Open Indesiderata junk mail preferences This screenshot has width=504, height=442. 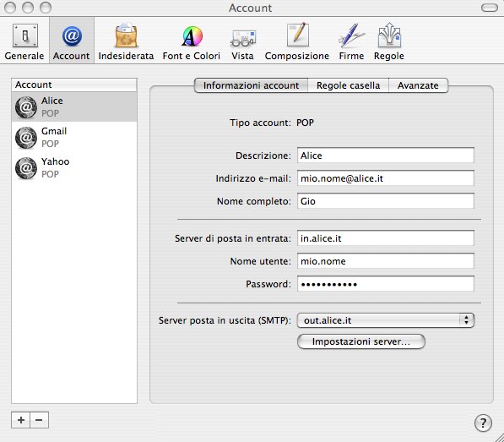coord(126,41)
